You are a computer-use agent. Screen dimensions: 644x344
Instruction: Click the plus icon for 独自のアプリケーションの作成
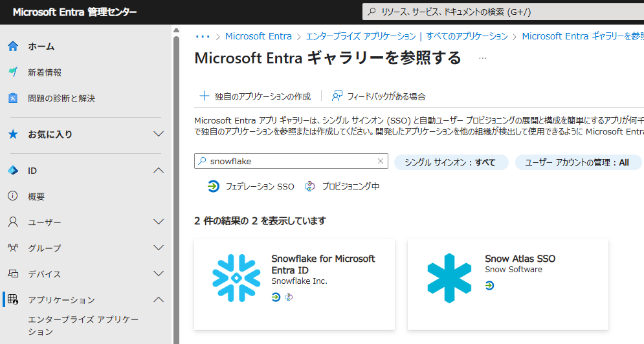pyautogui.click(x=204, y=96)
